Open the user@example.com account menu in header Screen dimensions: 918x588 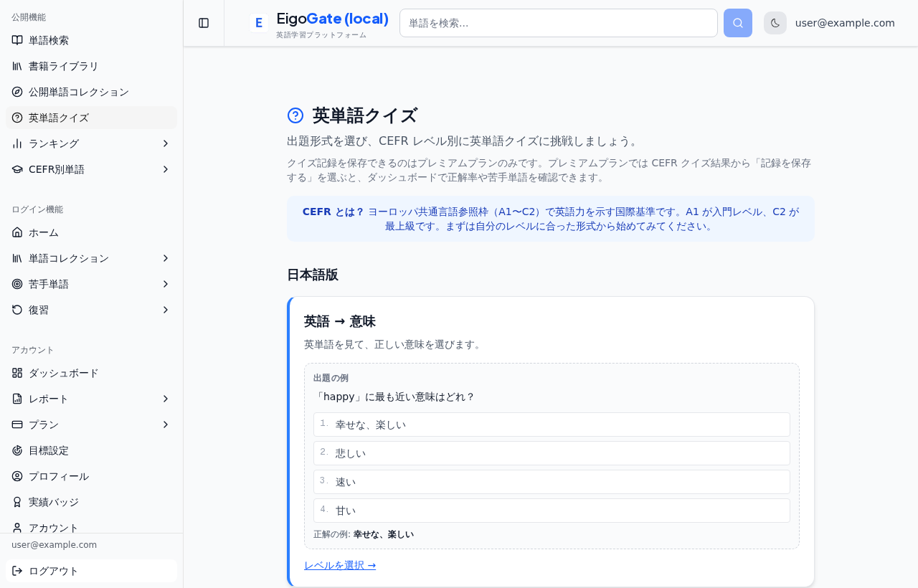click(845, 23)
